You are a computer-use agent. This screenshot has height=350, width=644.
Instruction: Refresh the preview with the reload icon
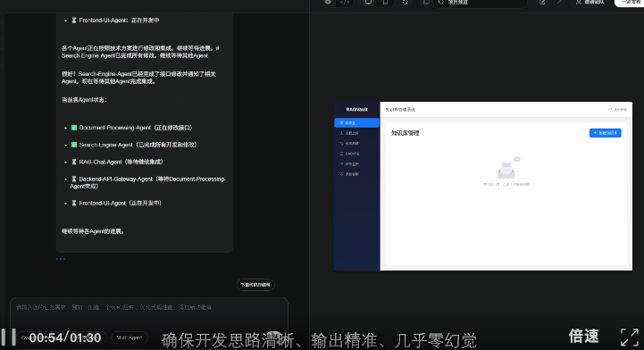406,3
